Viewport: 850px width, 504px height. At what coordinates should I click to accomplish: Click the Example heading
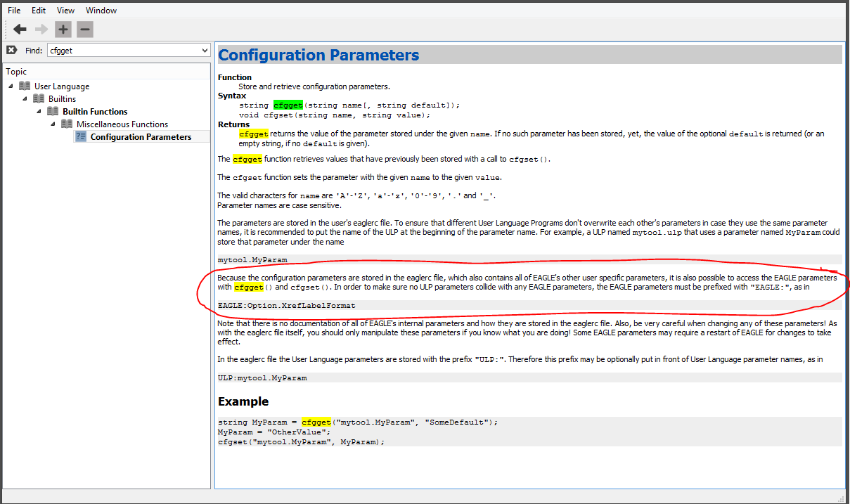pyautogui.click(x=243, y=401)
